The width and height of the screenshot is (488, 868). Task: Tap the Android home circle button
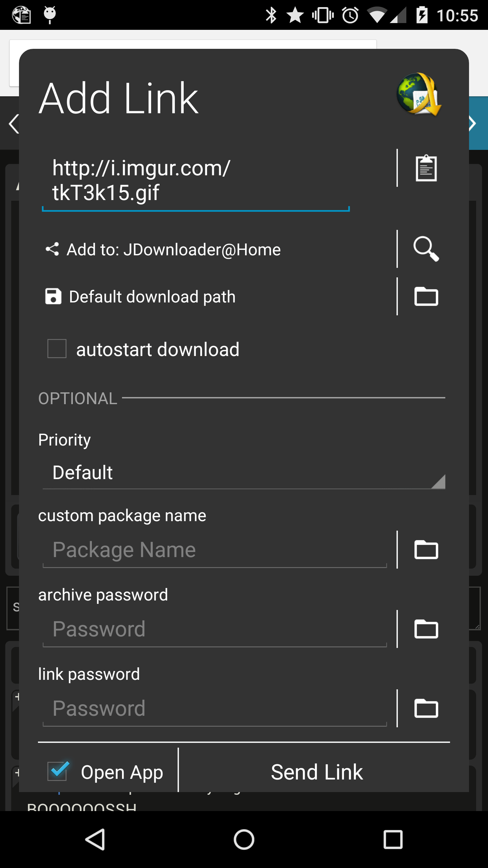[244, 840]
